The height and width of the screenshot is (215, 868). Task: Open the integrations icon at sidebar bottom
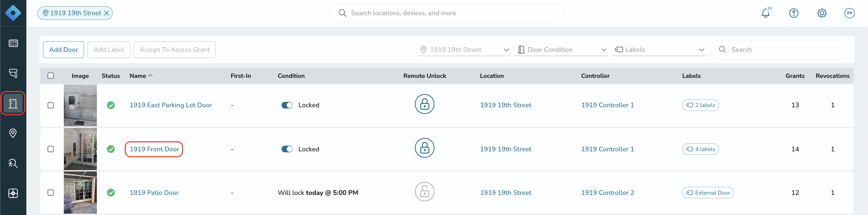(13, 193)
